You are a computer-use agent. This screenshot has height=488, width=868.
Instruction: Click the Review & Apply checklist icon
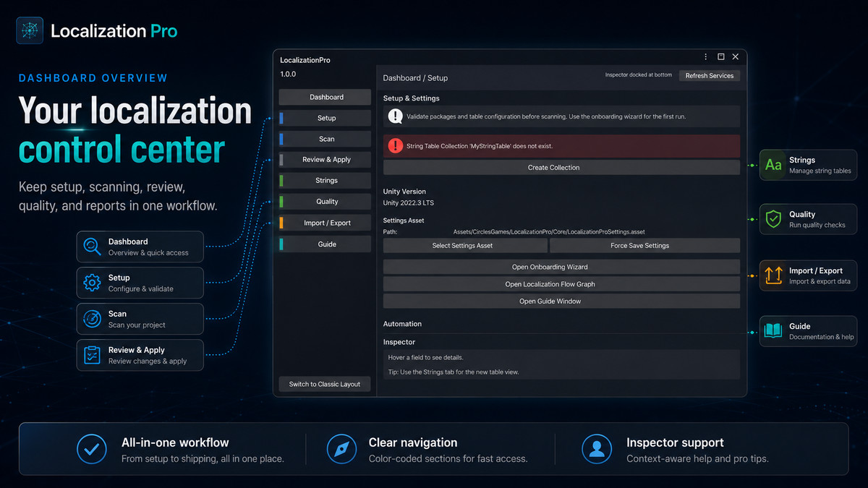(x=92, y=355)
